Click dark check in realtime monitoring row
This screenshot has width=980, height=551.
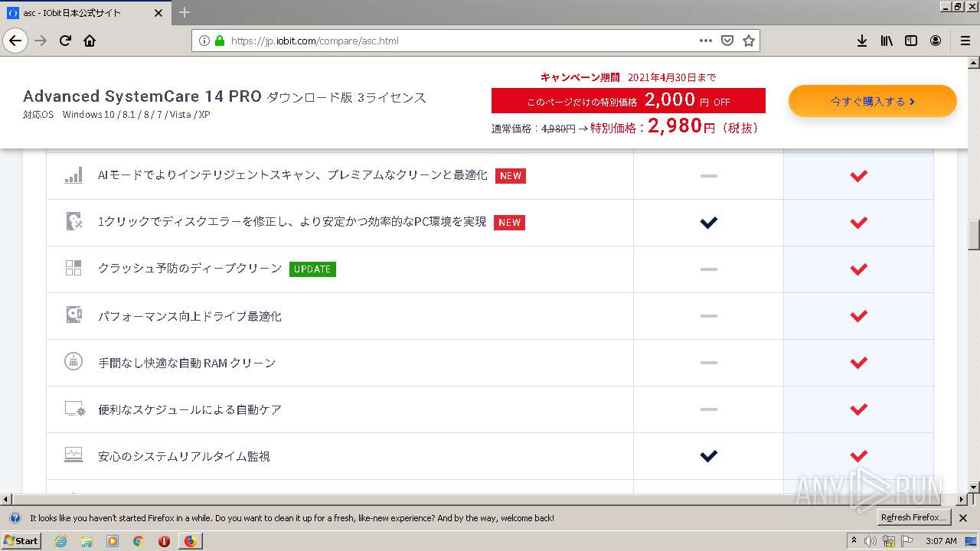point(709,456)
